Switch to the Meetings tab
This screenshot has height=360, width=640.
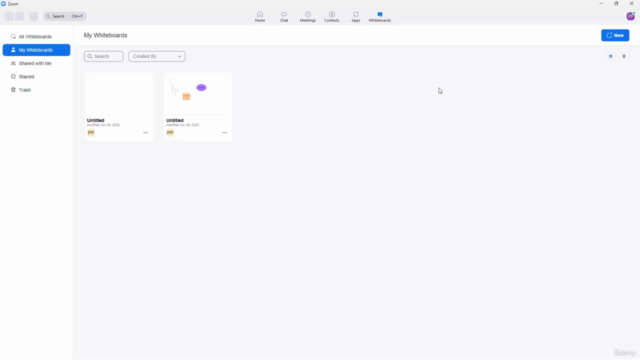pos(308,17)
